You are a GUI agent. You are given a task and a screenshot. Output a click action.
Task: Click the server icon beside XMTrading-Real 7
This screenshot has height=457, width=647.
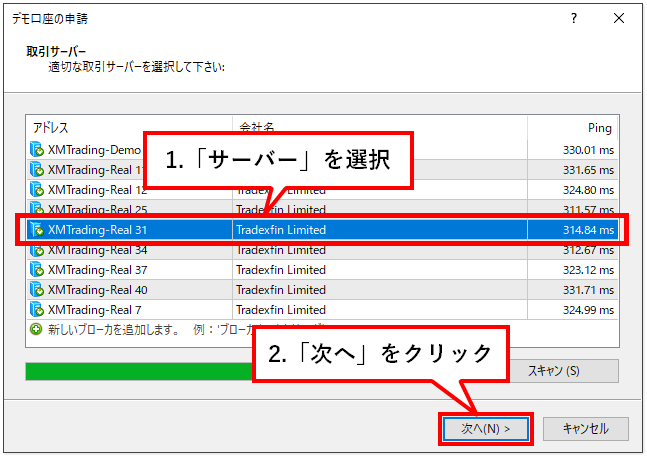[x=37, y=310]
